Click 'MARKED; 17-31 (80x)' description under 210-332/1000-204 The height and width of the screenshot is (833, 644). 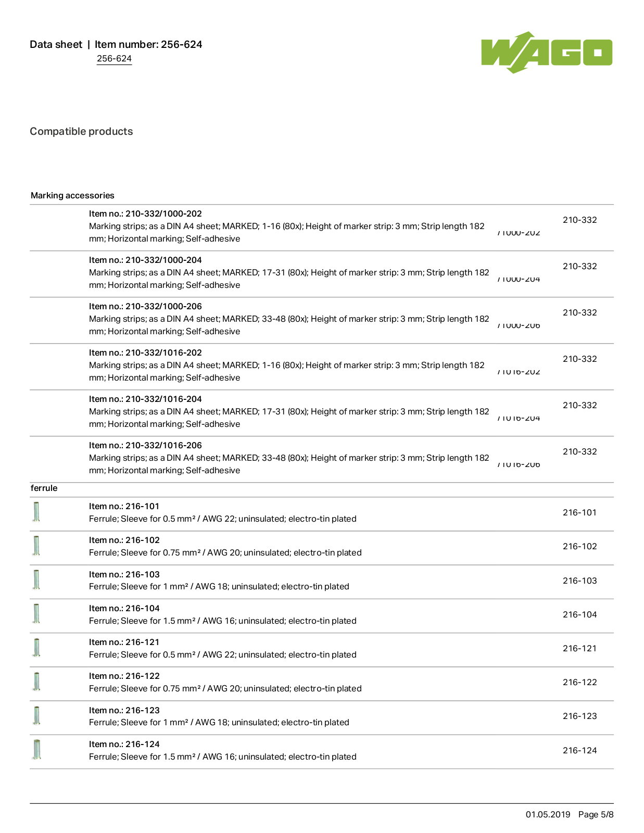(266, 272)
